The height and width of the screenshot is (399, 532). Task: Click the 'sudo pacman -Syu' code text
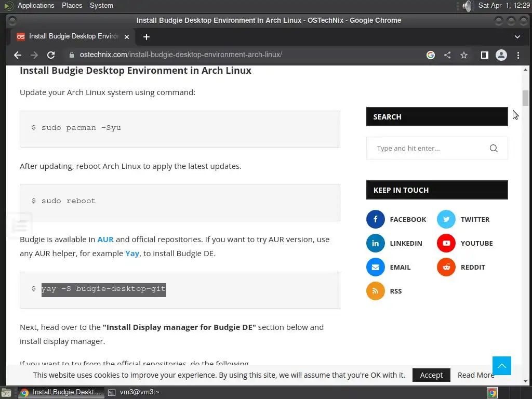coord(81,128)
